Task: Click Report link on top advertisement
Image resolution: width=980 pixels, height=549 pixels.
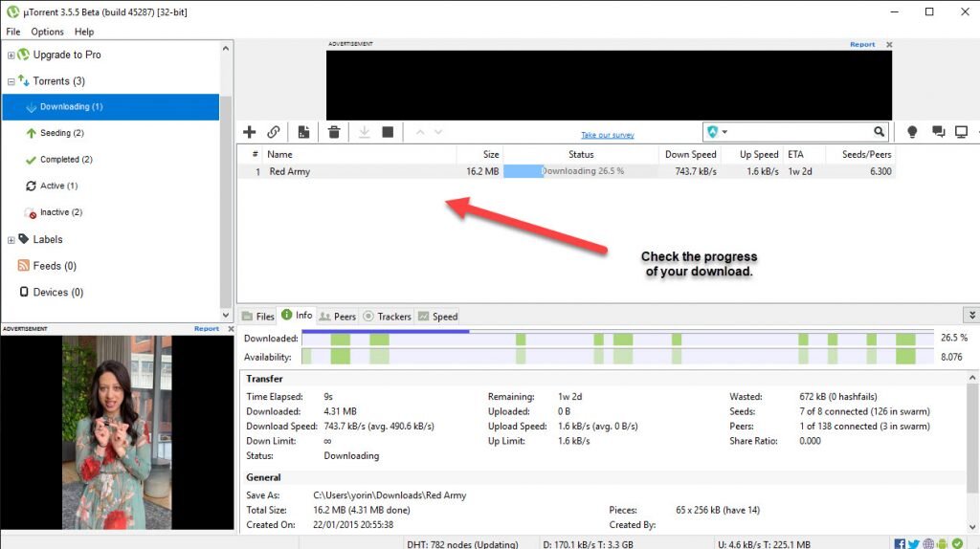Action: [862, 44]
